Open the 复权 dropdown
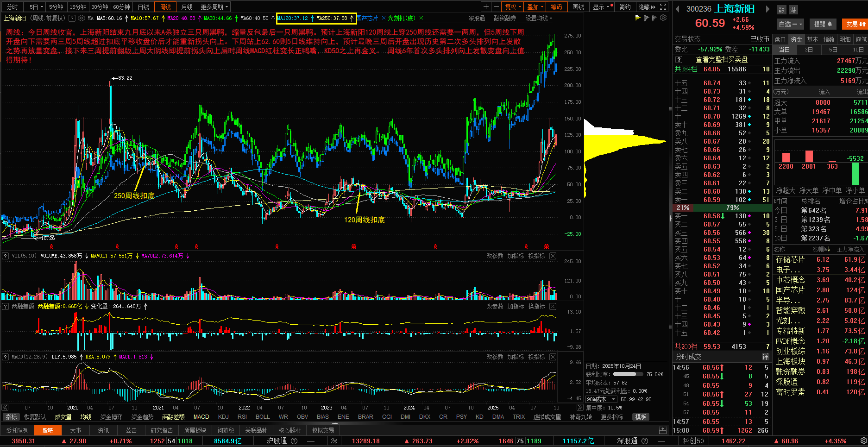Viewport: 868px width, 447px height. pyautogui.click(x=513, y=7)
